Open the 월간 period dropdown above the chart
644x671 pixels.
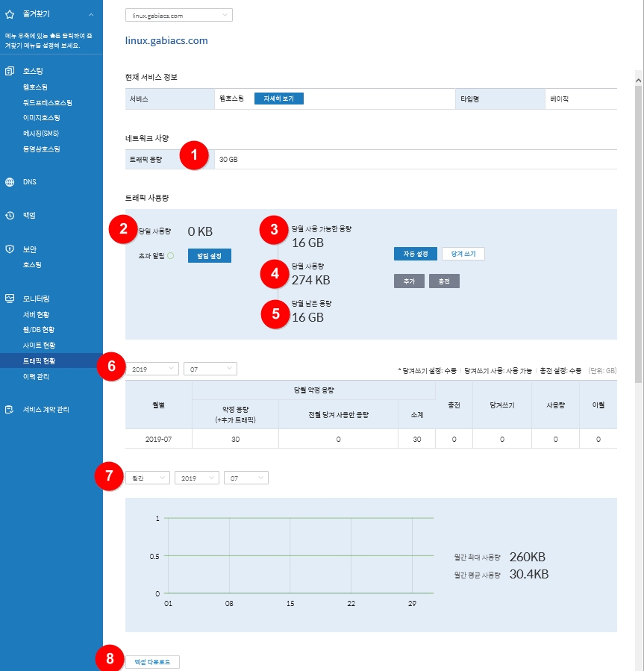148,478
